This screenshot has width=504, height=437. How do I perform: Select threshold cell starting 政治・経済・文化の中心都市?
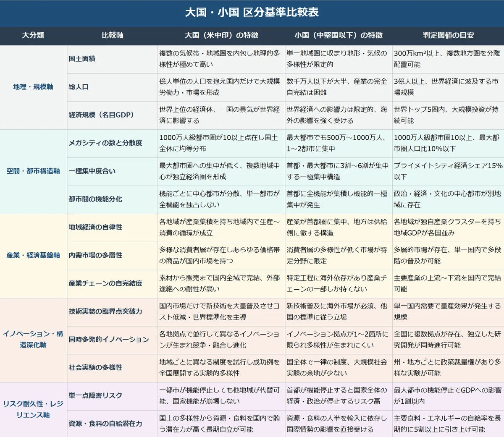448,200
